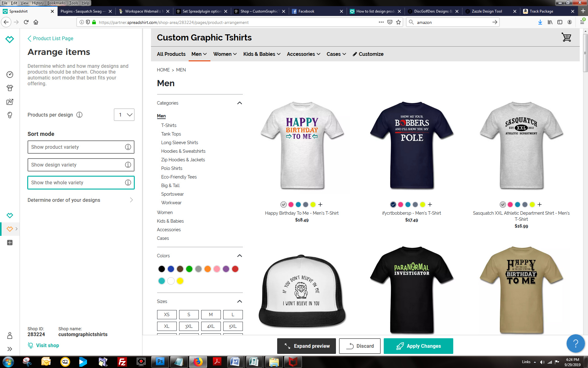The width and height of the screenshot is (588, 368).
Task: Open Firefox from the Windows taskbar
Action: 198,362
